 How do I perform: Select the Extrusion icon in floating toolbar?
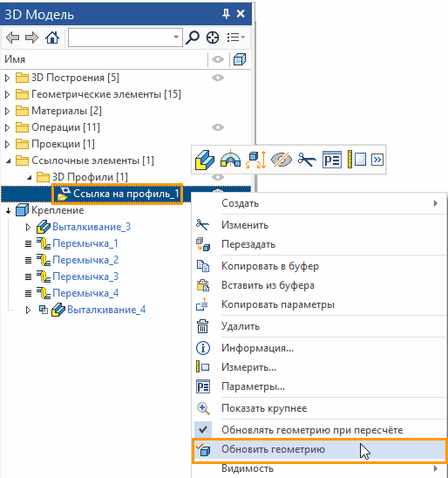click(x=205, y=160)
